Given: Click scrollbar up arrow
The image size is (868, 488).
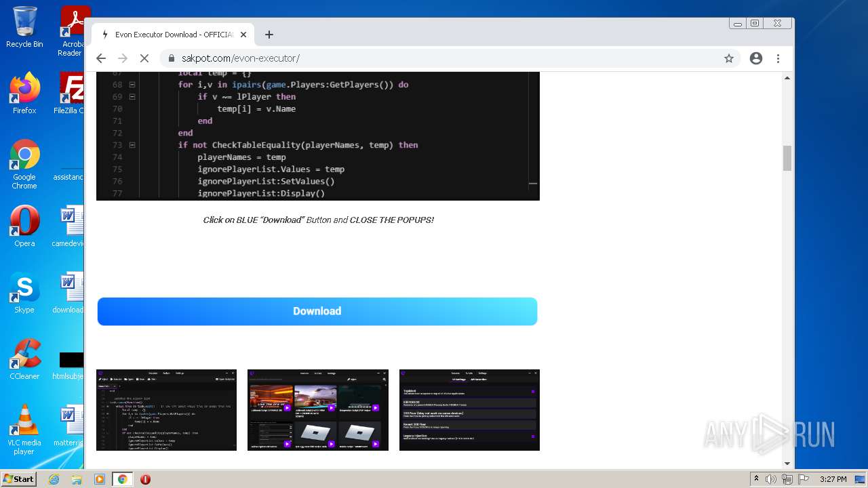Looking at the screenshot, I should point(787,77).
